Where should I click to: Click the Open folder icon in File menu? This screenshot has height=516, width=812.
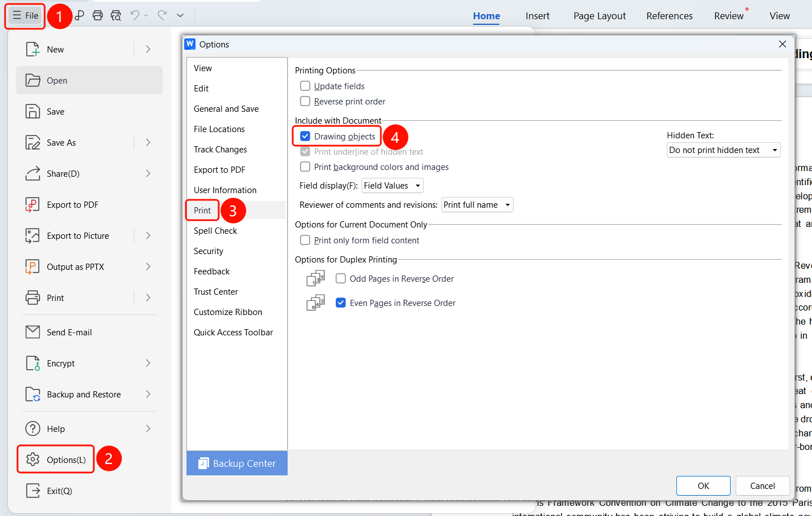(33, 80)
